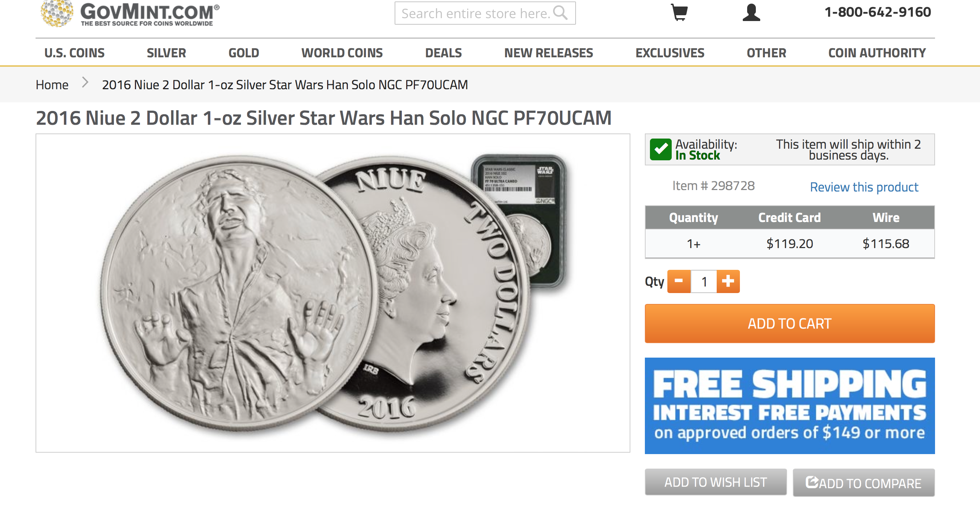The image size is (980, 523).
Task: Click the search magnifier icon
Action: [560, 13]
